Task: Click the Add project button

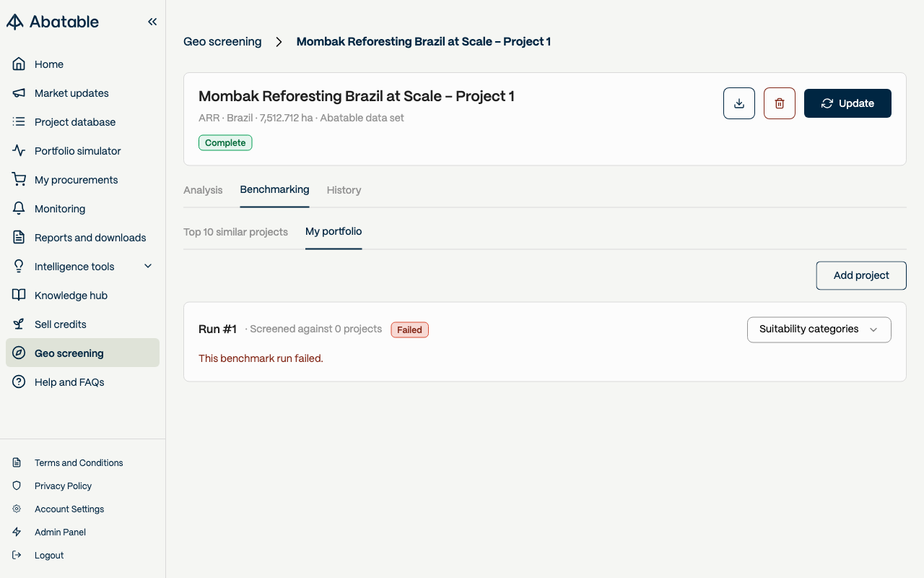Action: (861, 275)
